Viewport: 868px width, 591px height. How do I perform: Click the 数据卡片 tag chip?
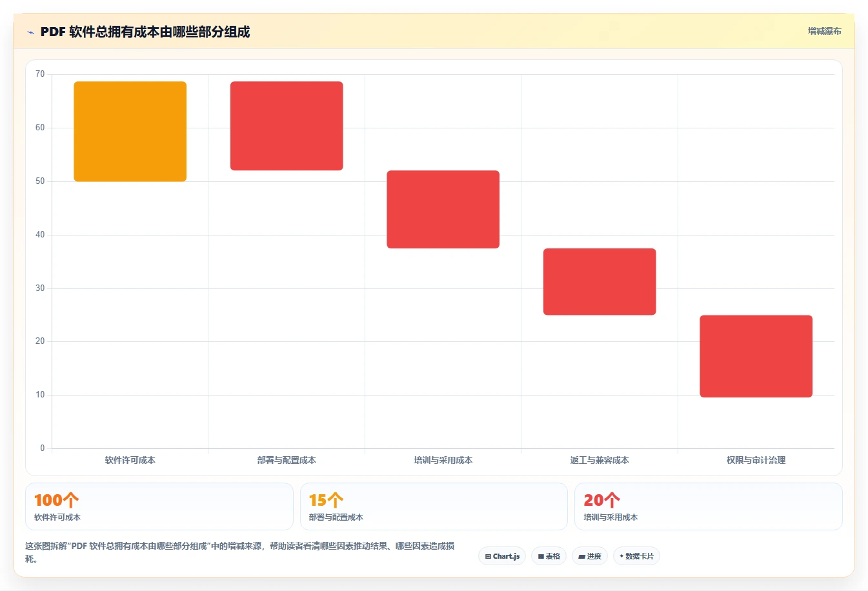point(636,556)
